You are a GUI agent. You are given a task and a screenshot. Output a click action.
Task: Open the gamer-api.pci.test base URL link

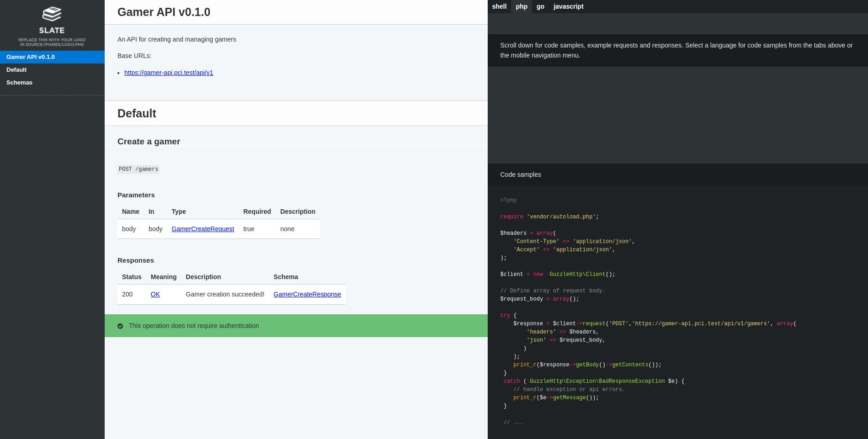pos(169,73)
